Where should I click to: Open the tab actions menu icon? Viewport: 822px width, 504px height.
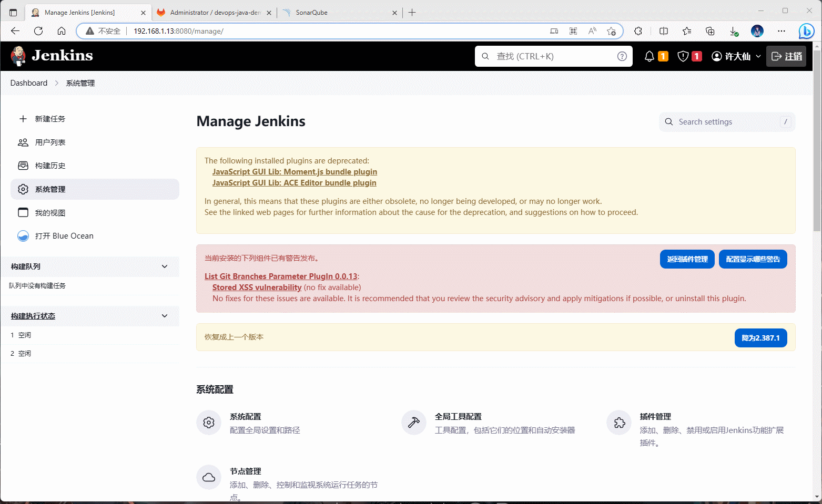(13, 13)
